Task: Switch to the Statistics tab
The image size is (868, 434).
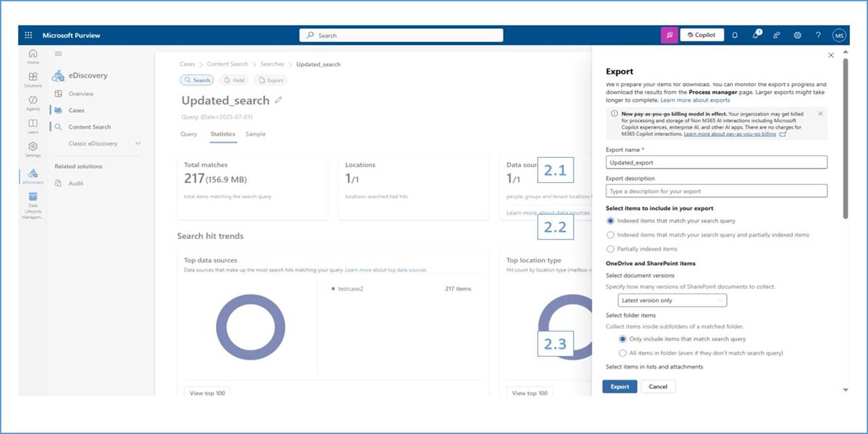Action: pyautogui.click(x=223, y=134)
